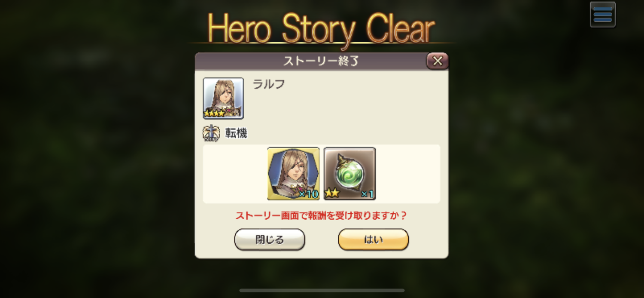Select the green orb reward item

tap(349, 174)
